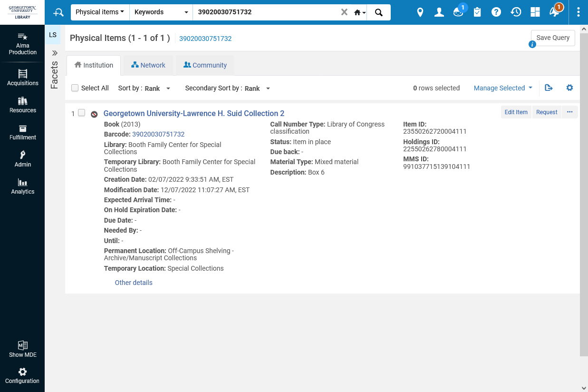This screenshot has width=588, height=392.
Task: Click the 0 rows selected indicator
Action: tap(436, 88)
